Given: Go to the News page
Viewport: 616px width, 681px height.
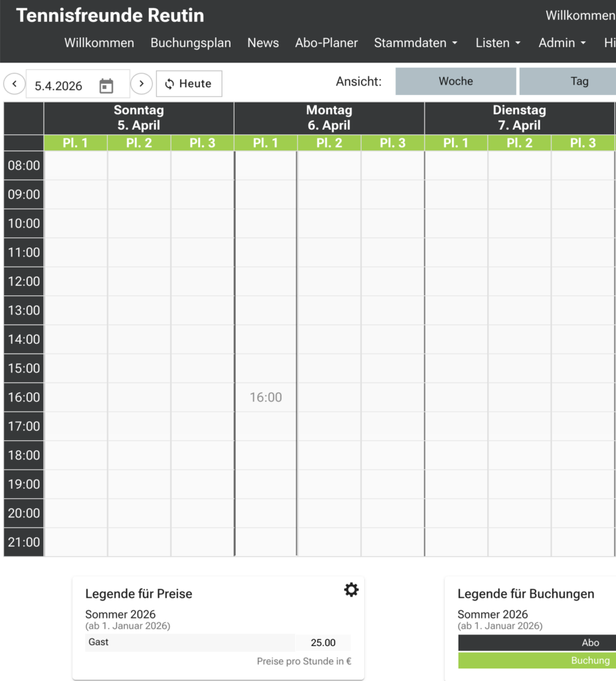Looking at the screenshot, I should [263, 43].
